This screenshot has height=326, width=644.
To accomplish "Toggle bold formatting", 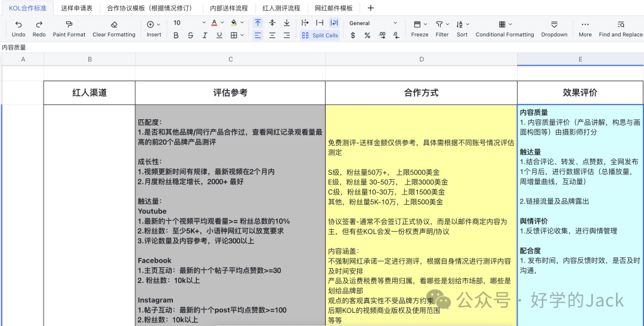I will [176, 35].
